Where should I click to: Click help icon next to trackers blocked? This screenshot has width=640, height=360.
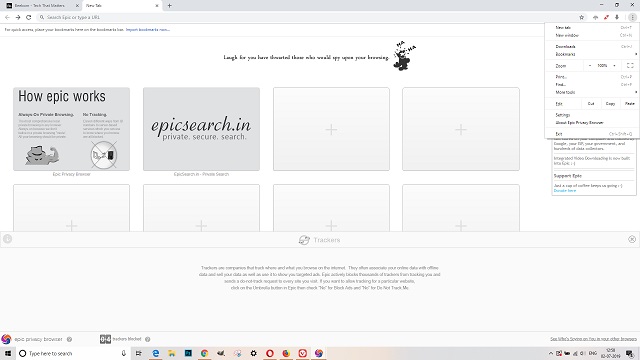coord(148,339)
